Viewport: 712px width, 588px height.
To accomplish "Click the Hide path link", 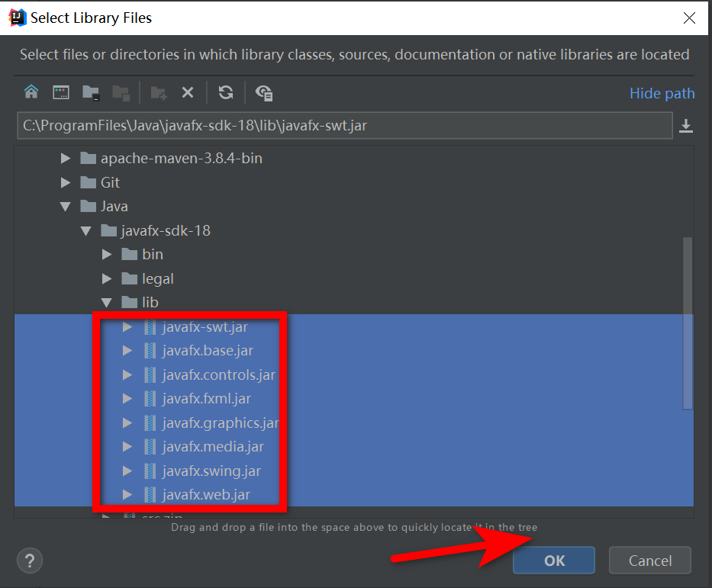I will [x=662, y=93].
